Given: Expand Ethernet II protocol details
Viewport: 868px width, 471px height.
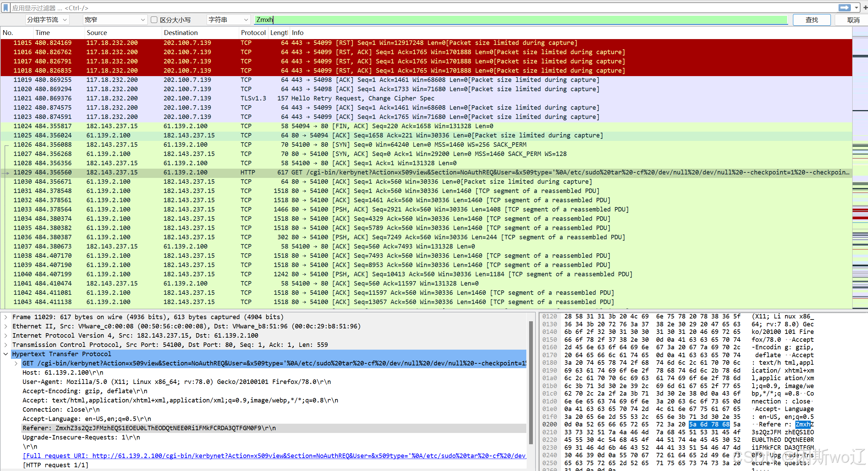Looking at the screenshot, I should click(6, 326).
